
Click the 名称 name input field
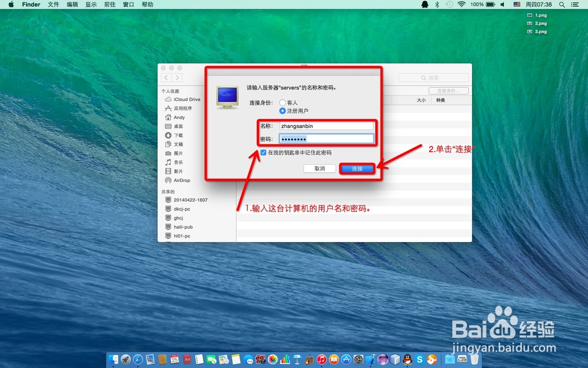point(326,126)
